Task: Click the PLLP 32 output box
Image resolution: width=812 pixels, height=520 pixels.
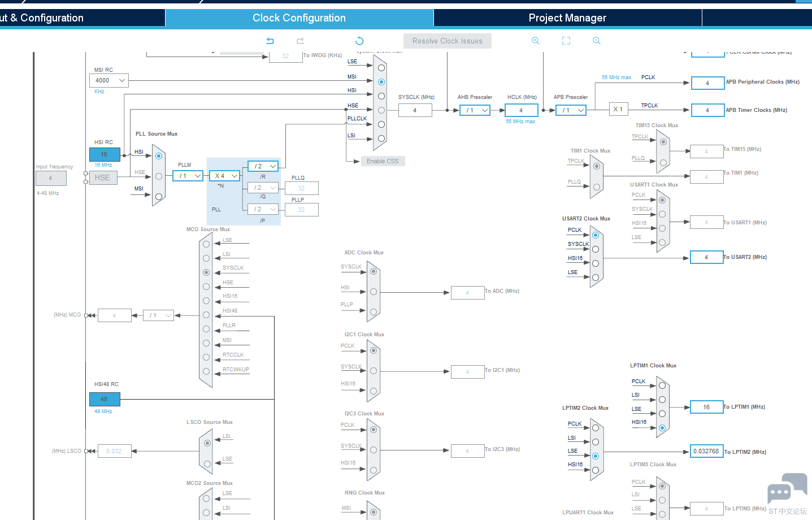Action: point(302,210)
